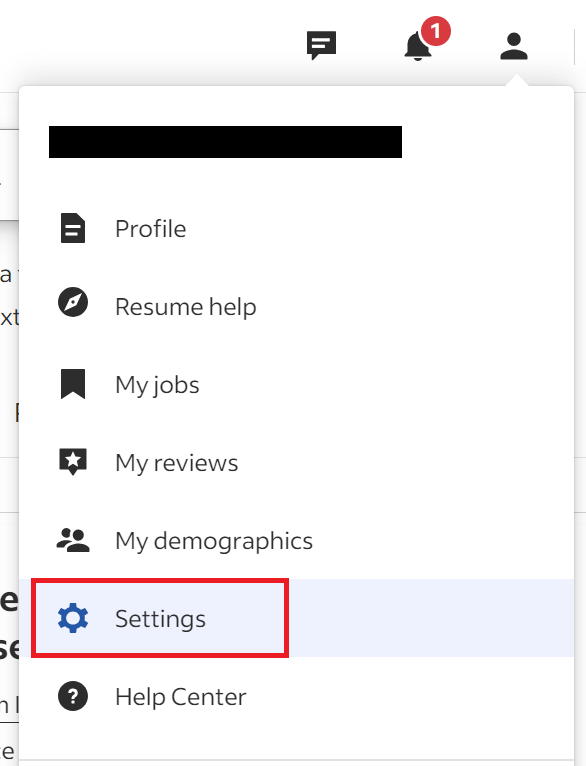Screen dimensions: 586x766
Task: Open My reviews menu entry
Action: [296, 463]
